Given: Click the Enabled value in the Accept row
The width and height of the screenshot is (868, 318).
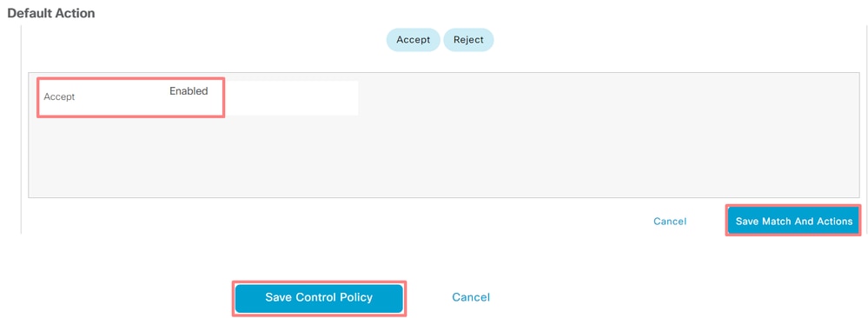Looking at the screenshot, I should coord(189,91).
